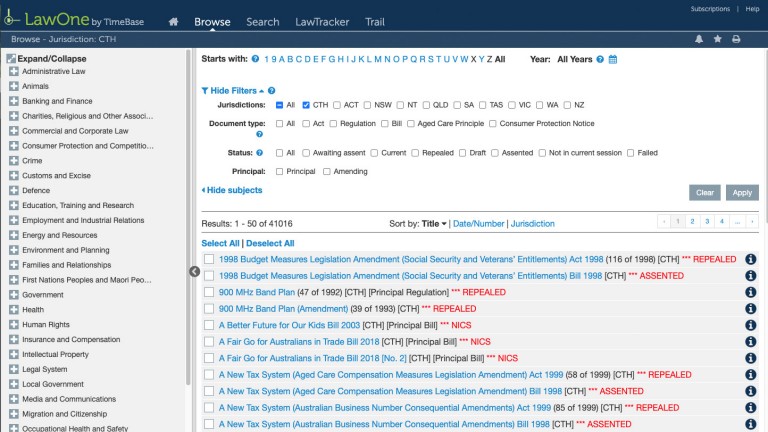Tick the Act document type checkbox
768x432 pixels.
[306, 123]
